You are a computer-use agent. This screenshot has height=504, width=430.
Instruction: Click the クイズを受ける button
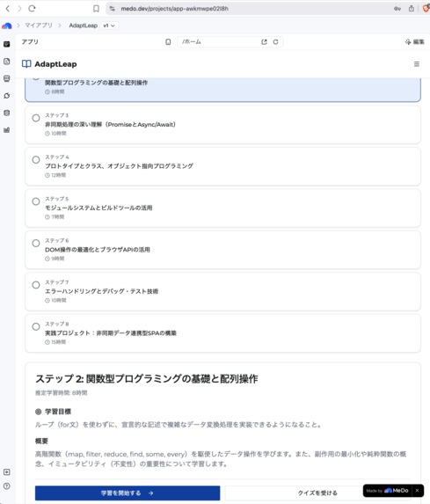pos(317,493)
